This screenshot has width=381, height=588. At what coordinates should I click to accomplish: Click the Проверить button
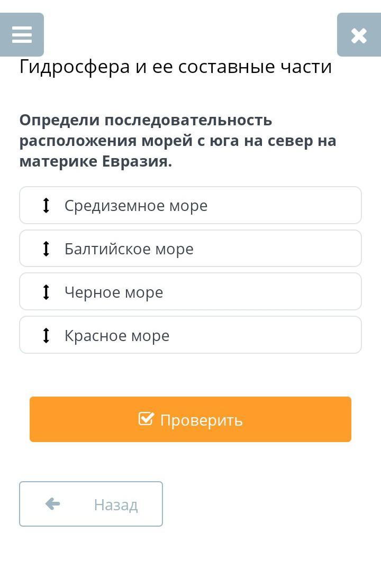[190, 419]
